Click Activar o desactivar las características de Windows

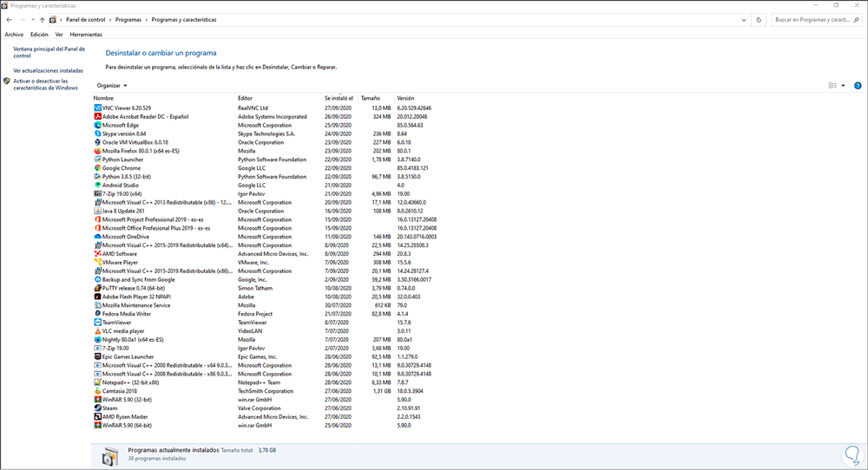click(45, 85)
